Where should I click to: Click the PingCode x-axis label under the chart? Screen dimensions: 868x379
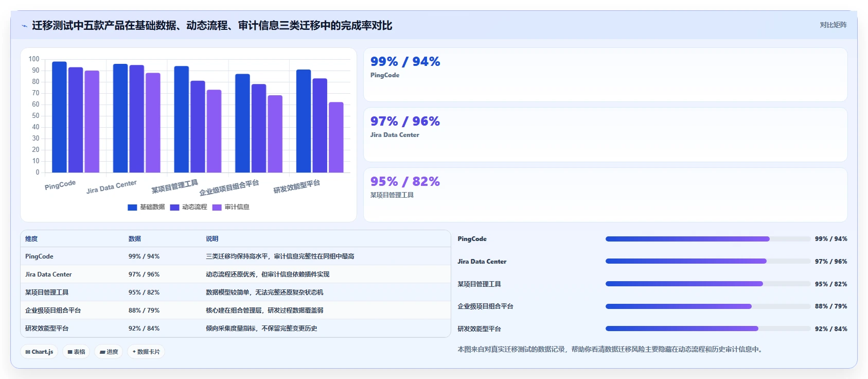coord(60,185)
